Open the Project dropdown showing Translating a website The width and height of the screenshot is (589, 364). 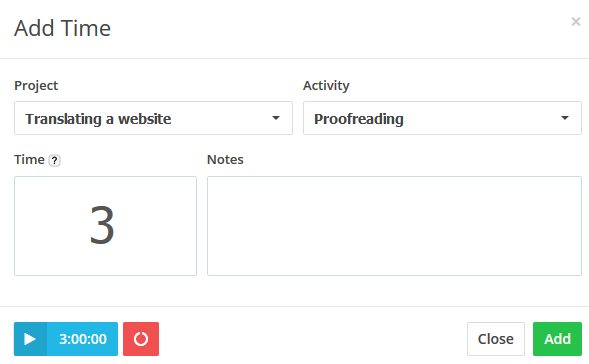point(153,118)
